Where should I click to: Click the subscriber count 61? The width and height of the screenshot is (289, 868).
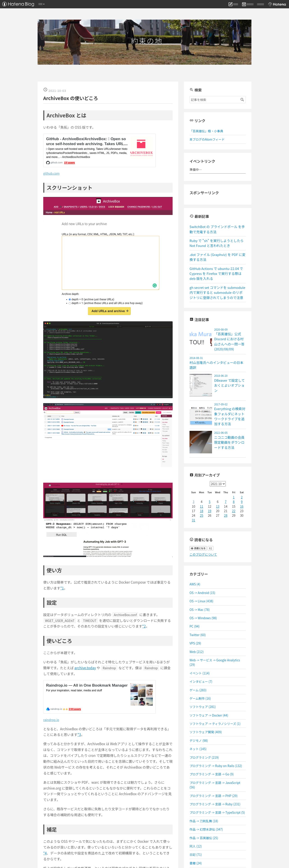coord(210,548)
